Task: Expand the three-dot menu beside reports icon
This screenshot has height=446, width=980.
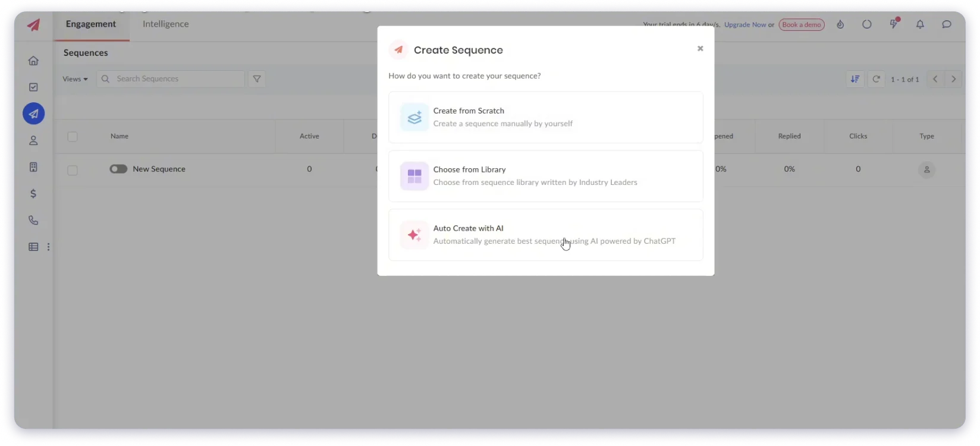Action: [49, 247]
